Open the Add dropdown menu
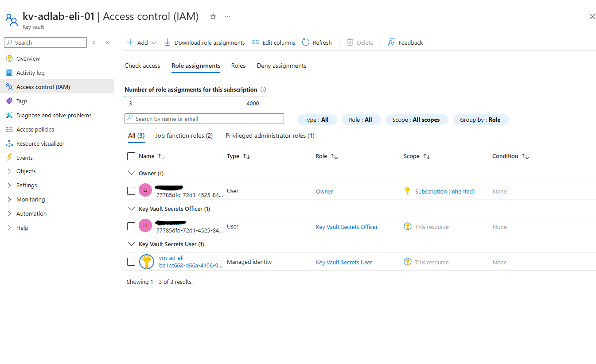This screenshot has height=364, width=596. click(142, 43)
